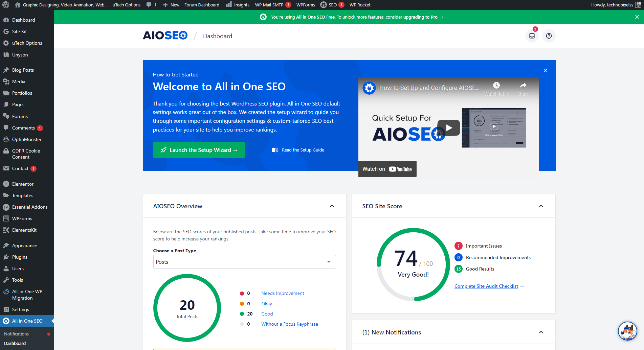Open the Forums sidebar icon

coord(6,116)
